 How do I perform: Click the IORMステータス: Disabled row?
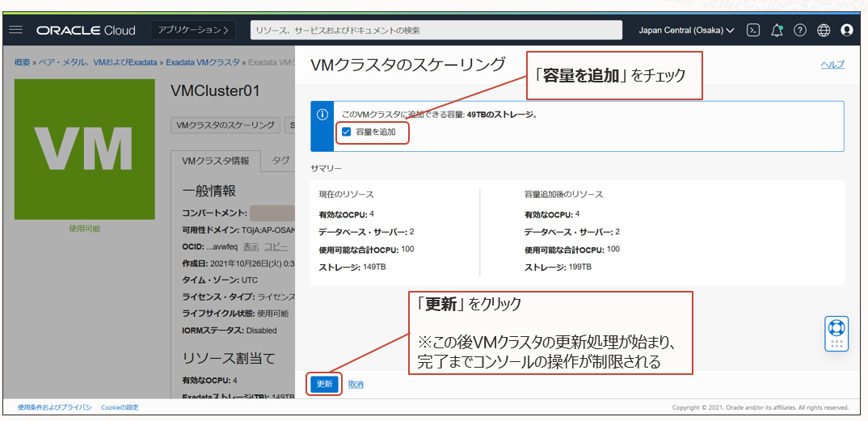(230, 330)
